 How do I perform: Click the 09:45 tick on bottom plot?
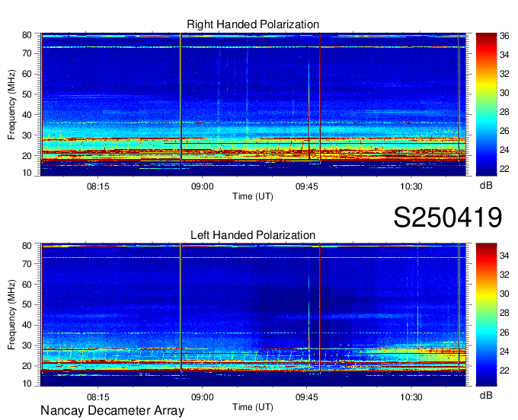(306, 397)
